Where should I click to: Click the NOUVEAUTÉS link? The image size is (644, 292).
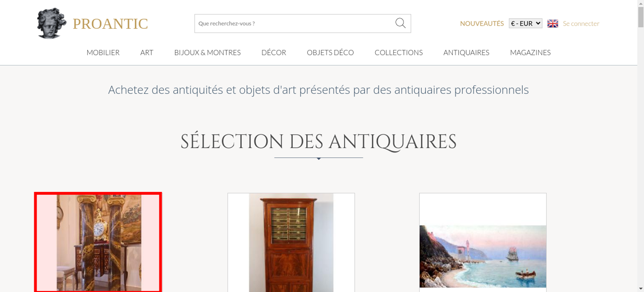482,23
